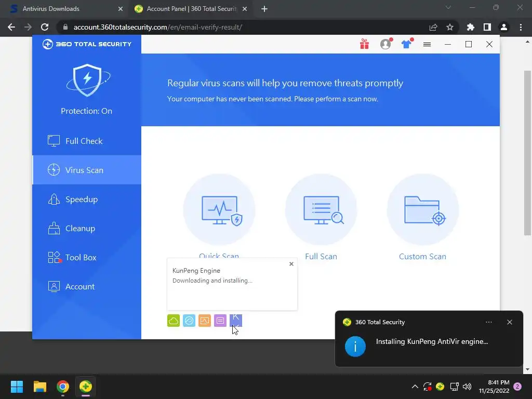Open the Tool Box section
This screenshot has height=399, width=532.
pyautogui.click(x=87, y=258)
